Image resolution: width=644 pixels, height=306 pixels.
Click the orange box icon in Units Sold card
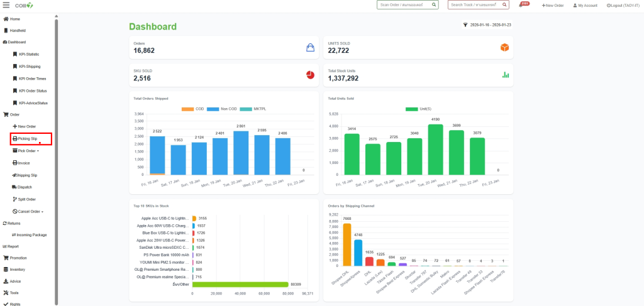pos(504,48)
